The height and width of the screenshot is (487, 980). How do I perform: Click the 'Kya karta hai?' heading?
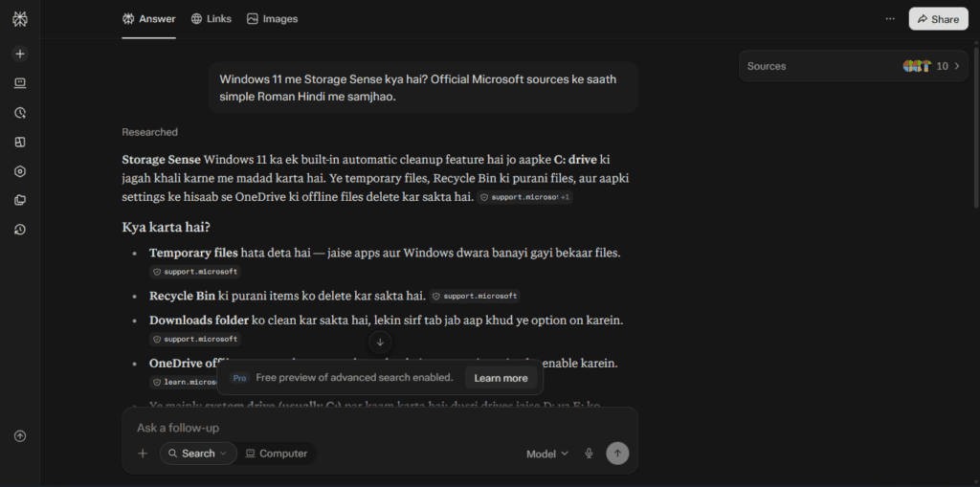pyautogui.click(x=166, y=227)
